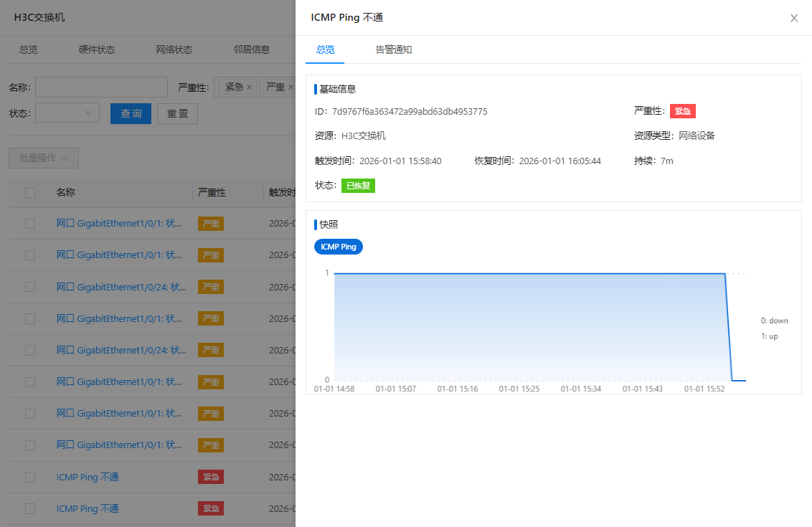Expand the 批量操作 batch actions menu
The image size is (812, 527).
point(43,158)
